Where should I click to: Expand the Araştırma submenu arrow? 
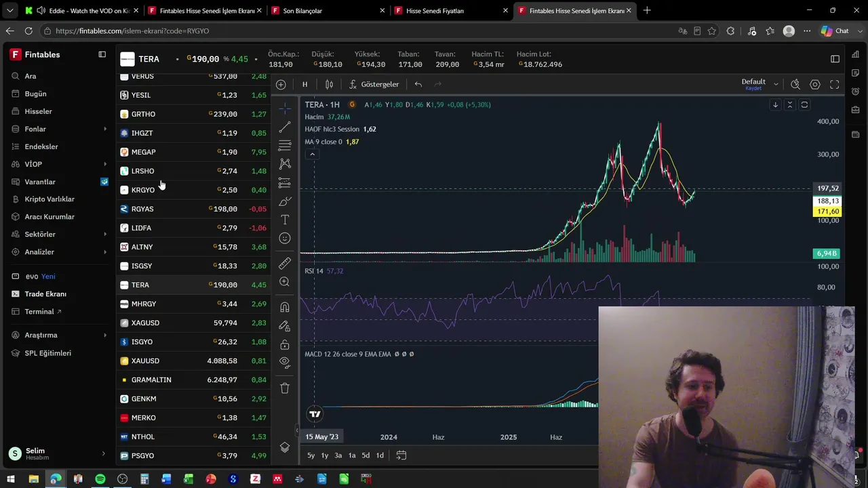(x=105, y=335)
